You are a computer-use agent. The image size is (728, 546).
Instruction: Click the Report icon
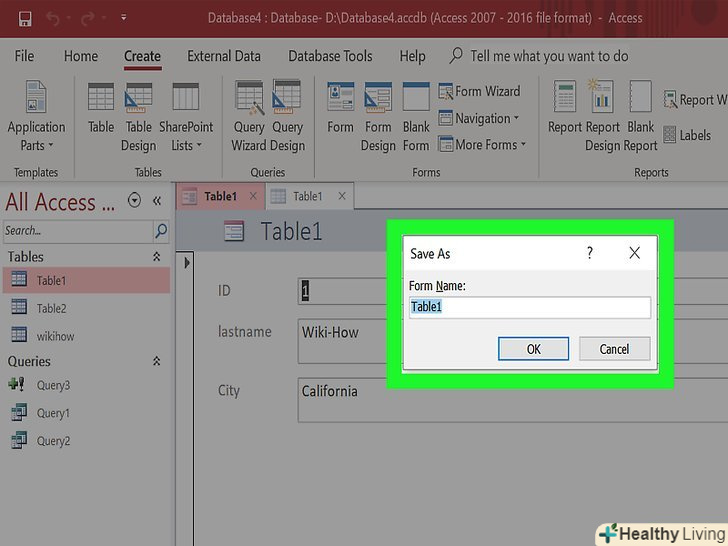tap(565, 108)
